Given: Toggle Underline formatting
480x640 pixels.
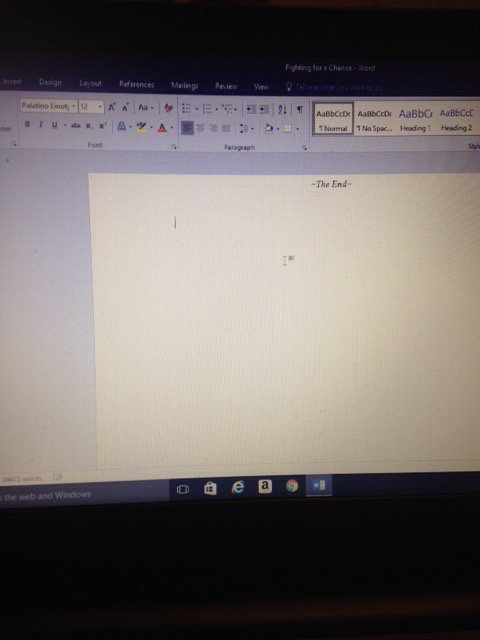Looking at the screenshot, I should tap(54, 125).
